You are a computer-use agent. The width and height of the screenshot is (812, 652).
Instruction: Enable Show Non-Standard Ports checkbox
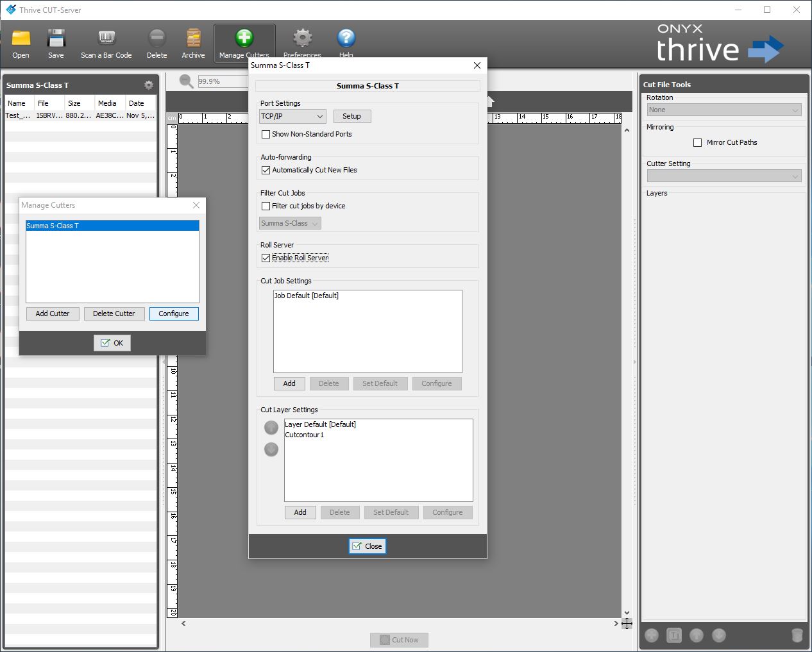(x=266, y=134)
